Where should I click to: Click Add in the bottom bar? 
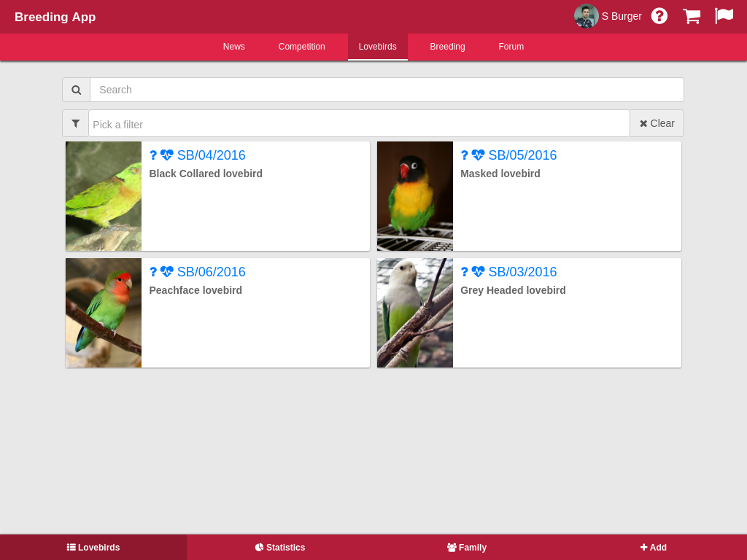click(654, 547)
